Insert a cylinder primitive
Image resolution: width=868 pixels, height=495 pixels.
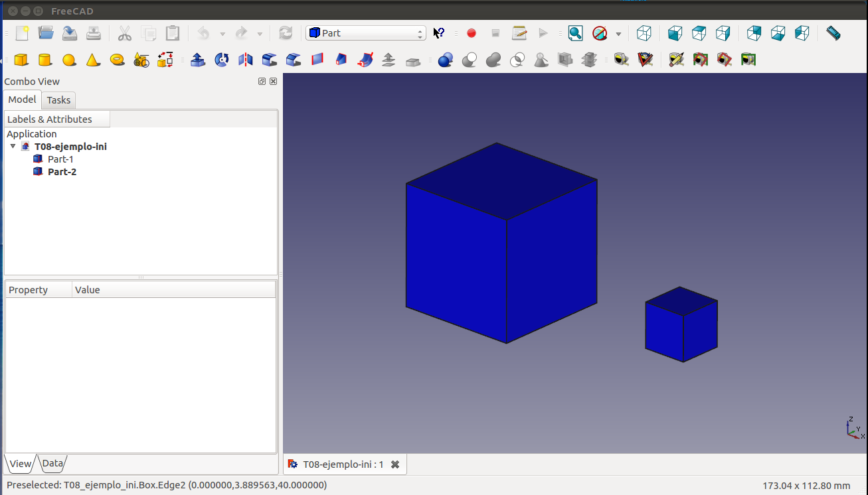(45, 60)
